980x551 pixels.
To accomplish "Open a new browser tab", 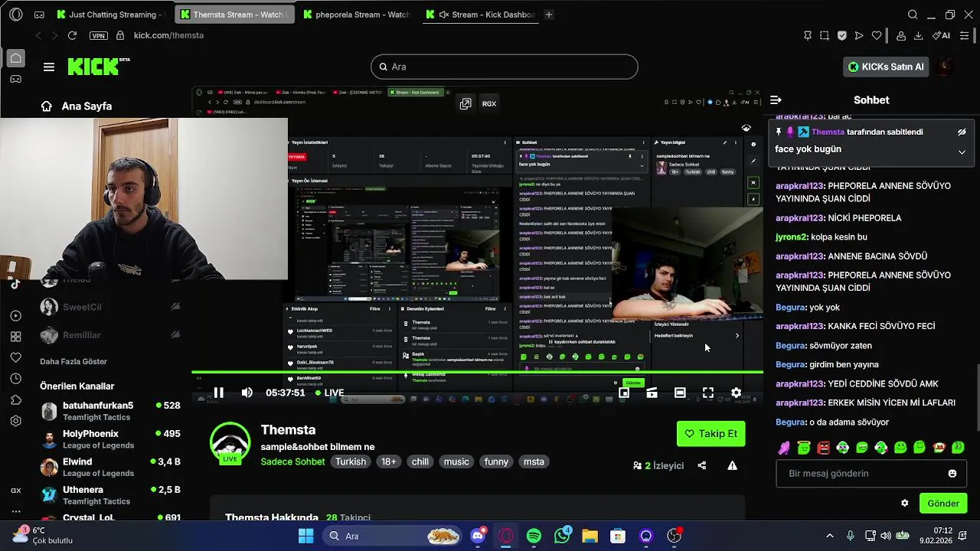I will [x=548, y=15].
